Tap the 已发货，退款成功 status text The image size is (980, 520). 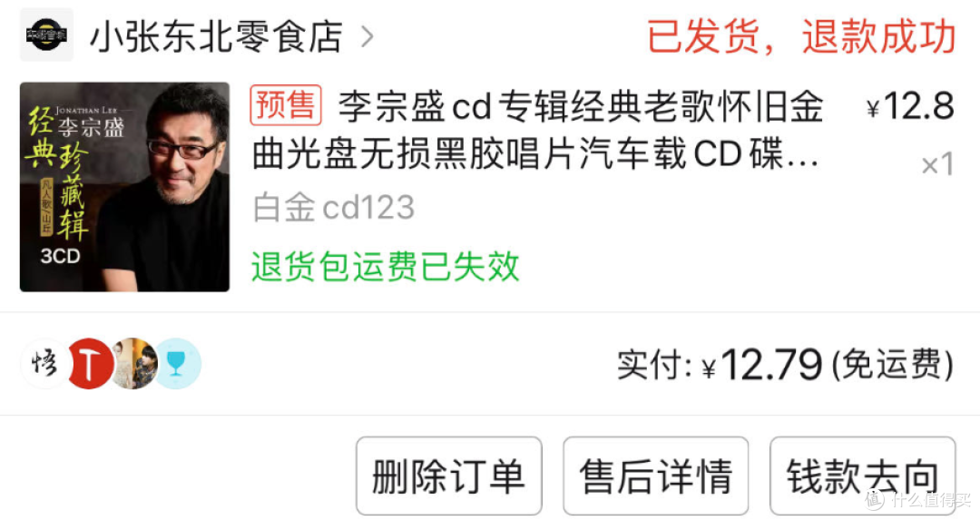[801, 36]
